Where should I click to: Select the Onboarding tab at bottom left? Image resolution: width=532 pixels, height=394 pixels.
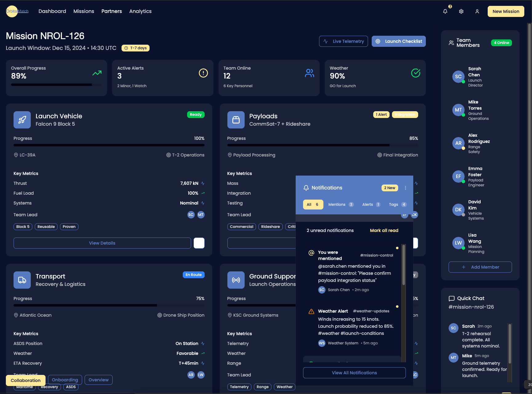[x=65, y=380]
